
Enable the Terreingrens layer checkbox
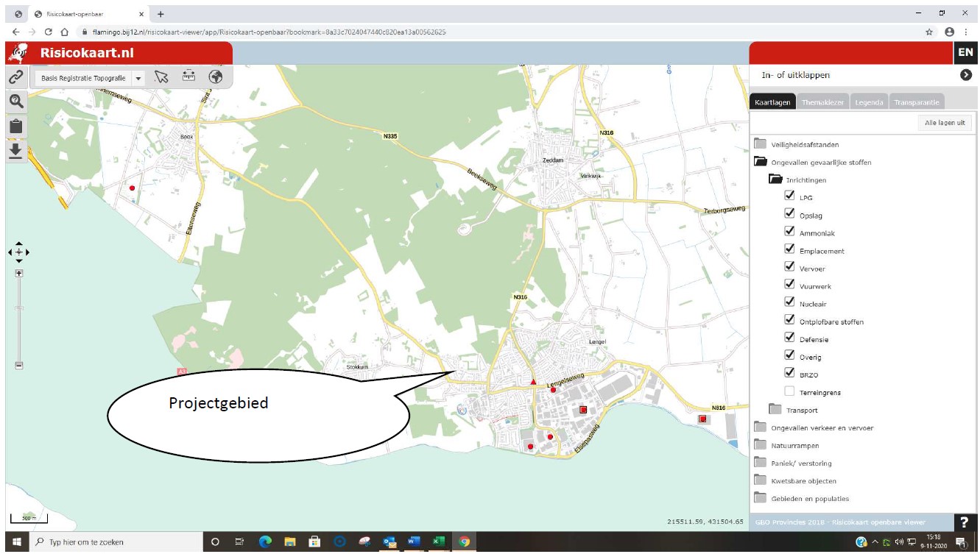point(790,391)
